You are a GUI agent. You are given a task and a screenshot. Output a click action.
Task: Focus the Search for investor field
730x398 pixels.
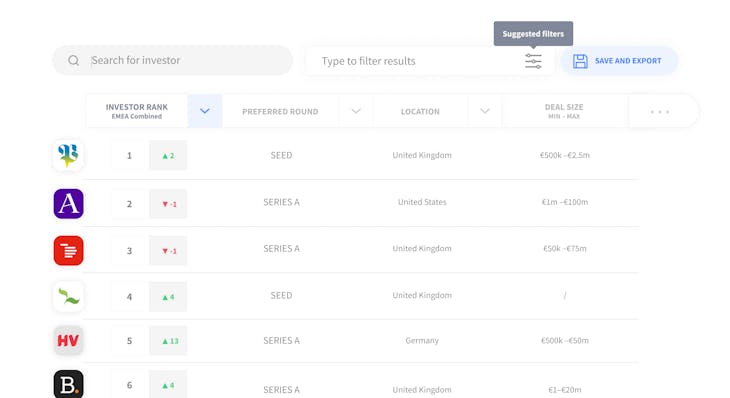(173, 60)
